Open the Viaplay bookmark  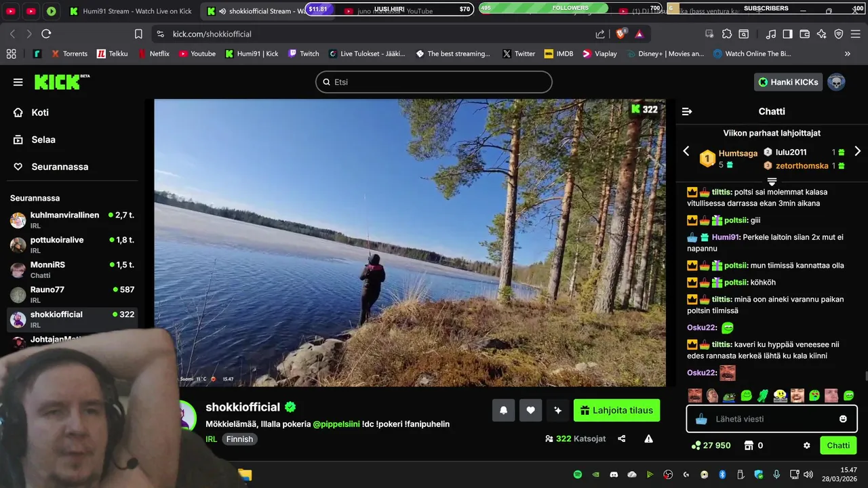pos(600,54)
